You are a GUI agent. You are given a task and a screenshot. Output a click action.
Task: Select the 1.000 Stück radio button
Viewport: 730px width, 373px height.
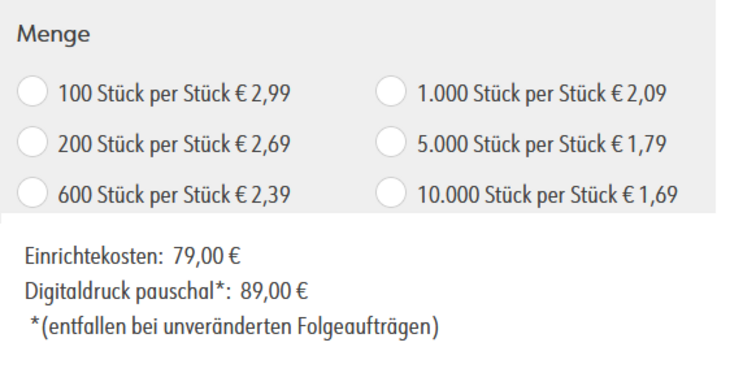391,91
